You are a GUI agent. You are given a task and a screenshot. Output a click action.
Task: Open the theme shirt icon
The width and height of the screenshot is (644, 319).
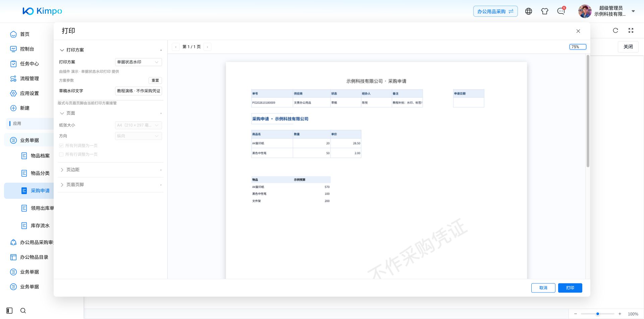545,11
